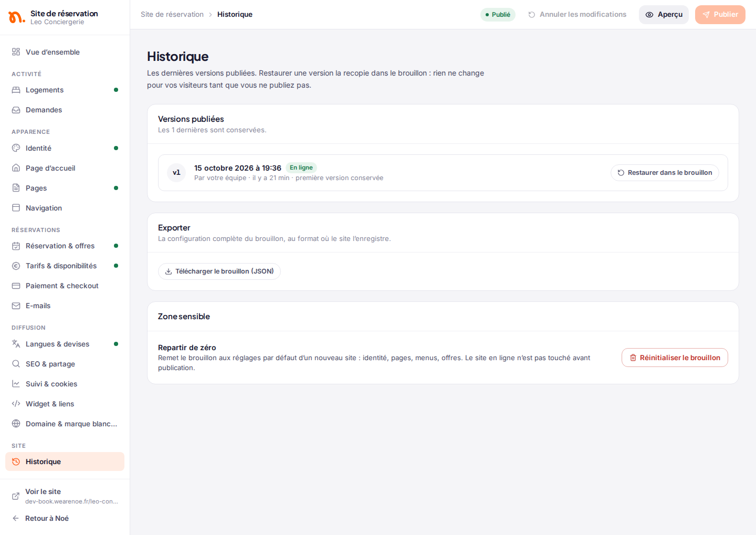Click Annuler les modifications
The image size is (756, 535).
pos(577,15)
